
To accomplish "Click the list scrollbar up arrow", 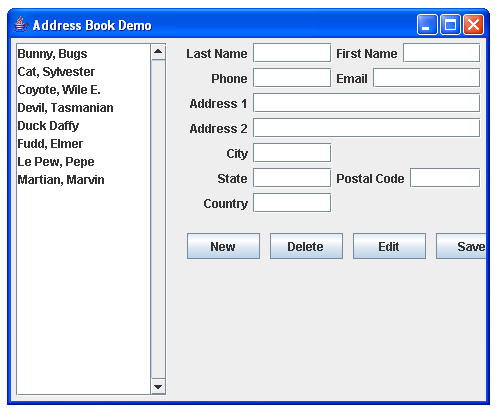I will tap(158, 52).
